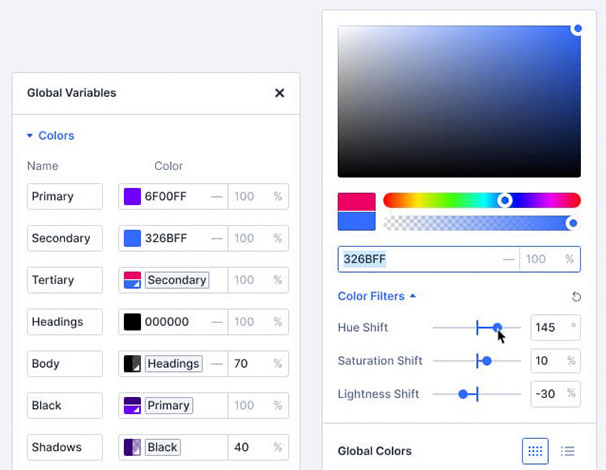Switch Global Colors to grid view
The image size is (606, 470).
[x=535, y=451]
